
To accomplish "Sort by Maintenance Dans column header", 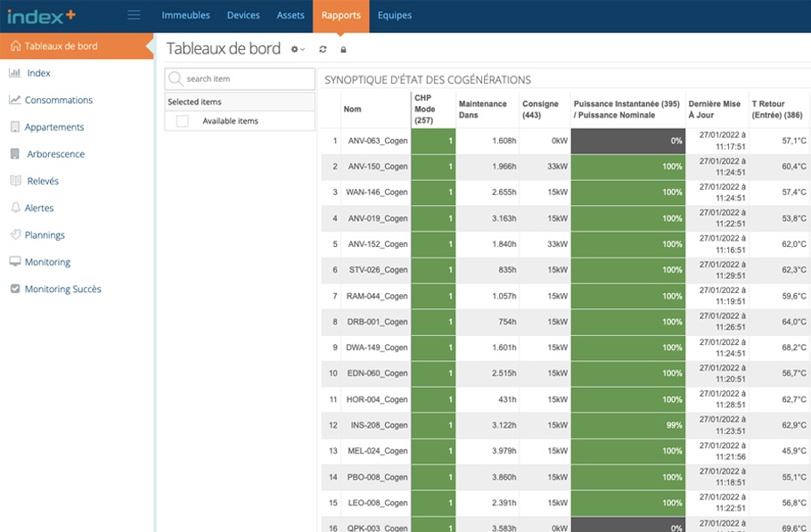I will [x=482, y=110].
